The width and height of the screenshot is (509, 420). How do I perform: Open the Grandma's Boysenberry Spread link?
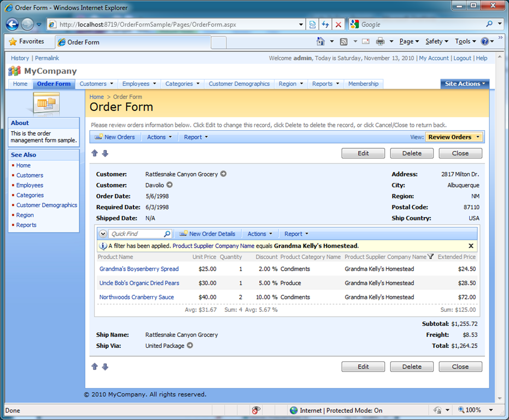tap(139, 269)
